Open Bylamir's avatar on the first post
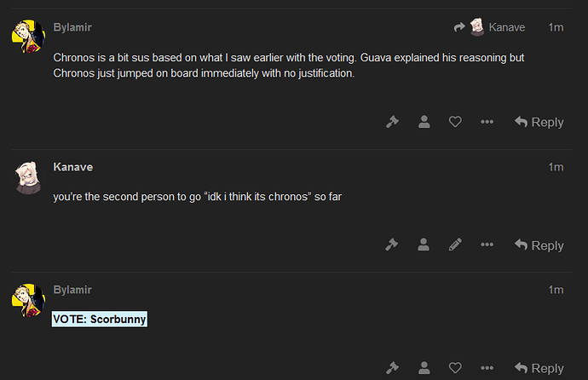588x380 pixels. pos(28,37)
